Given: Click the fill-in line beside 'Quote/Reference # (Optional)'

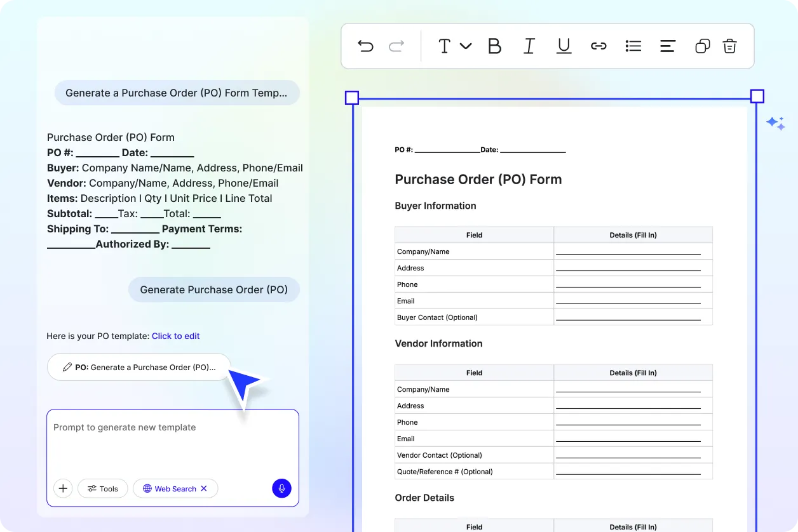Looking at the screenshot, I should pyautogui.click(x=628, y=474).
